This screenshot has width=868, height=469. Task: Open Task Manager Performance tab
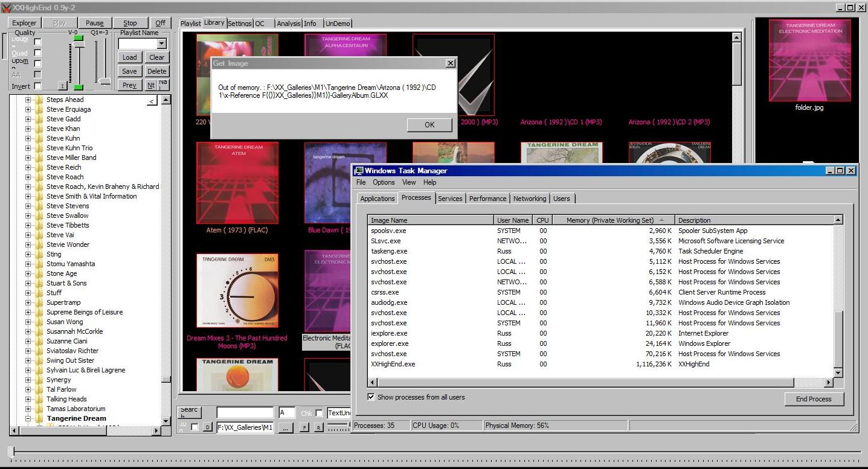[x=488, y=199]
